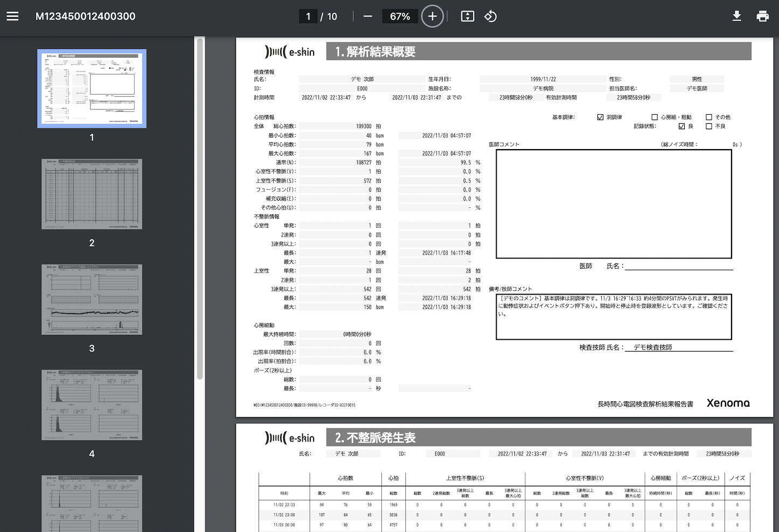Print the ECG report

[762, 16]
